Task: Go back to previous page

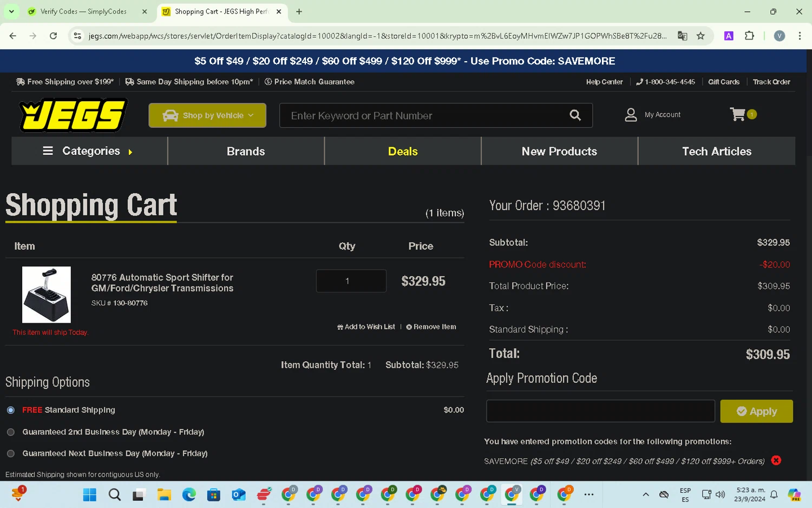Action: pyautogui.click(x=13, y=36)
